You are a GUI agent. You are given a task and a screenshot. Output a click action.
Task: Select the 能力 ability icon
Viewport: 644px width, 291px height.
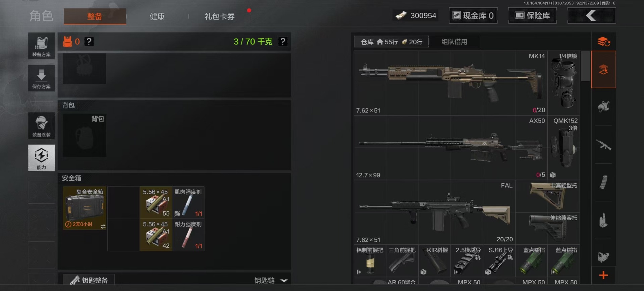41,158
